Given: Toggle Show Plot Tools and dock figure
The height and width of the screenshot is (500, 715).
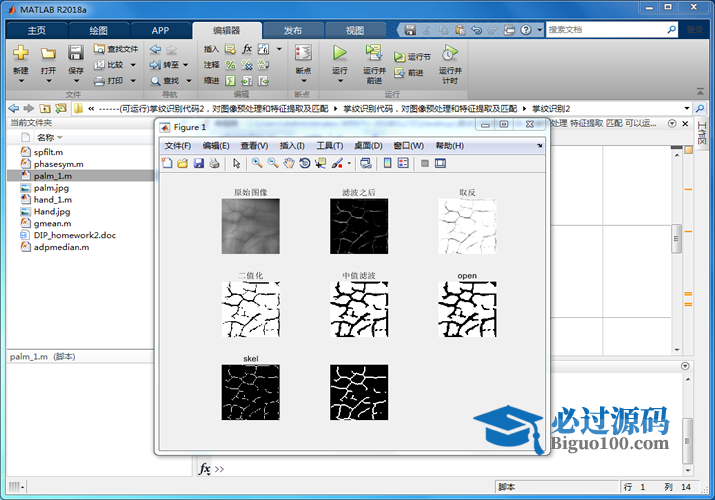Looking at the screenshot, I should pos(440,163).
